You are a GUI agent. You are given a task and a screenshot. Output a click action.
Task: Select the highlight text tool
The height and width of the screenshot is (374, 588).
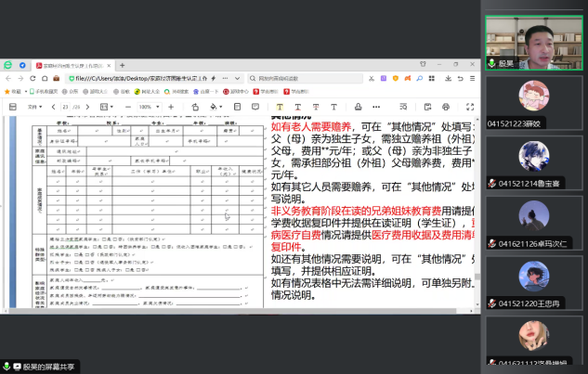click(x=280, y=107)
